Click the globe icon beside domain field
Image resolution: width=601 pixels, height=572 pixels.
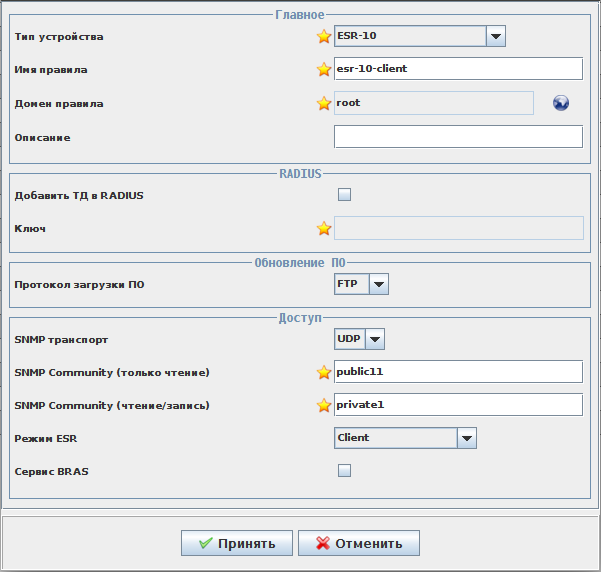[x=561, y=103]
